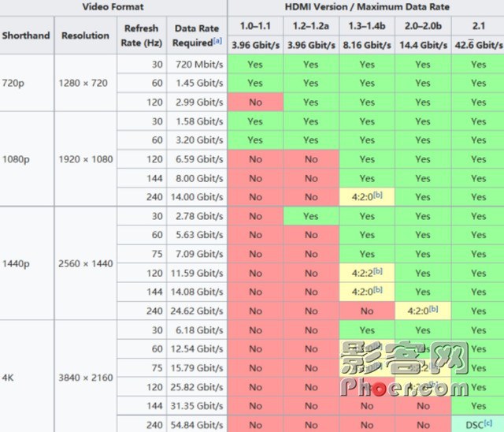Select the 1.2–1.2a version header
Screen dimensions: 504x432
point(311,26)
